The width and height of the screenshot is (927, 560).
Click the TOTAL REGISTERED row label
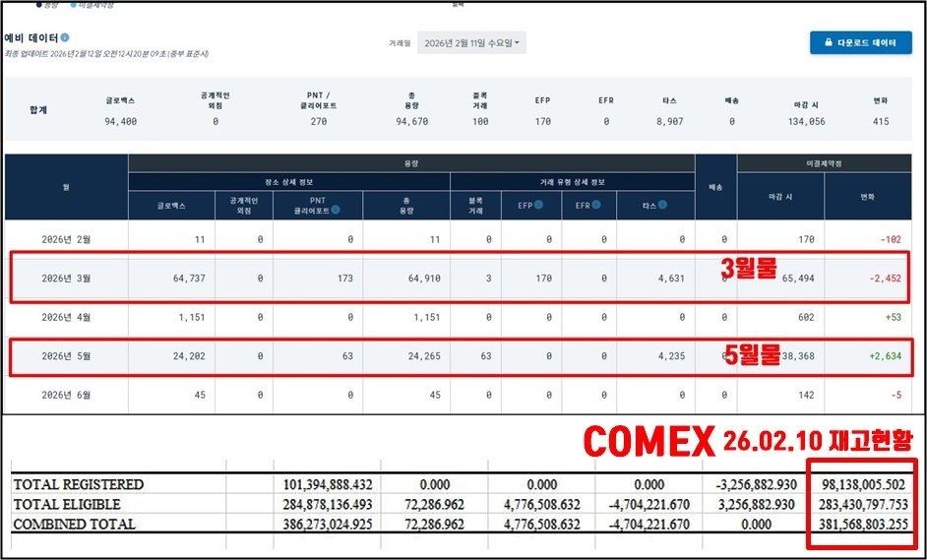(x=78, y=485)
